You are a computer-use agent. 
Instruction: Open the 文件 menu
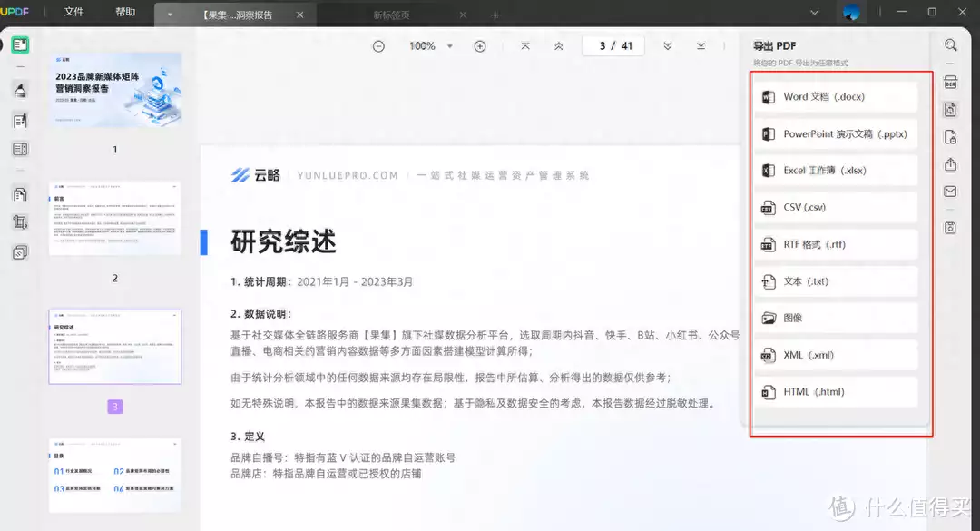74,13
